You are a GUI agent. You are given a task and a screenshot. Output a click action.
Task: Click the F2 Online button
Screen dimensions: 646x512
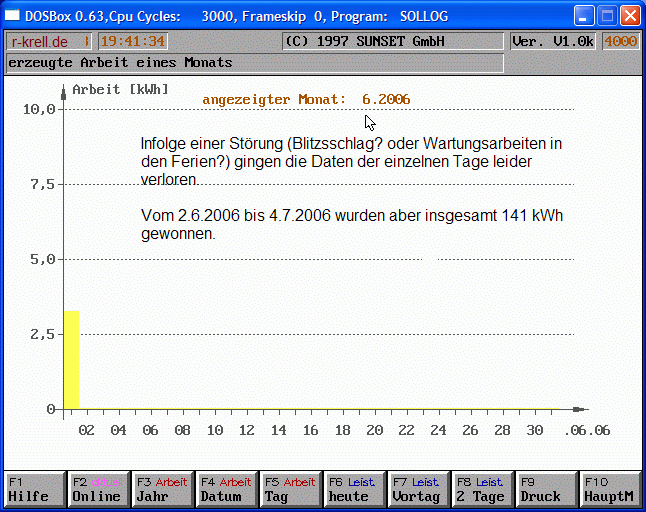tap(98, 489)
